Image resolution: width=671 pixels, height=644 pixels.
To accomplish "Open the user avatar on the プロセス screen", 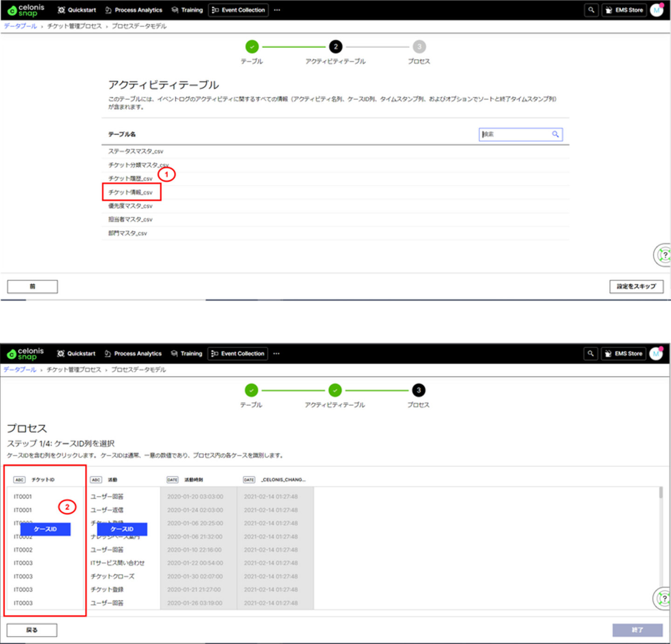I will click(657, 354).
